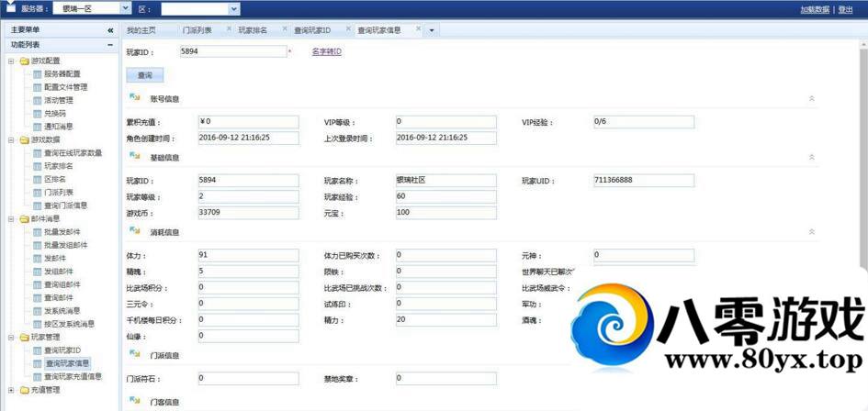The image size is (868, 411).
Task: Switch to 门派列表 tab
Action: 197,30
